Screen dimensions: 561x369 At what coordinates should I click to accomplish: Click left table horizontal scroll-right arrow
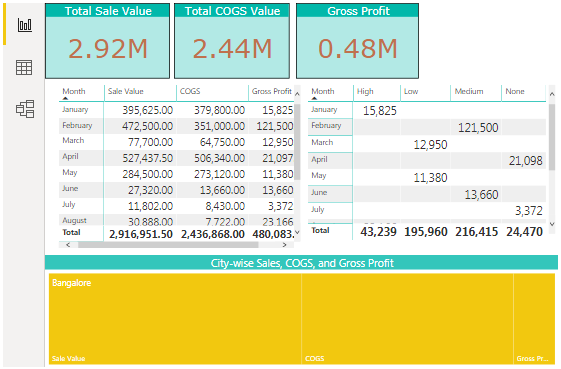[x=284, y=245]
